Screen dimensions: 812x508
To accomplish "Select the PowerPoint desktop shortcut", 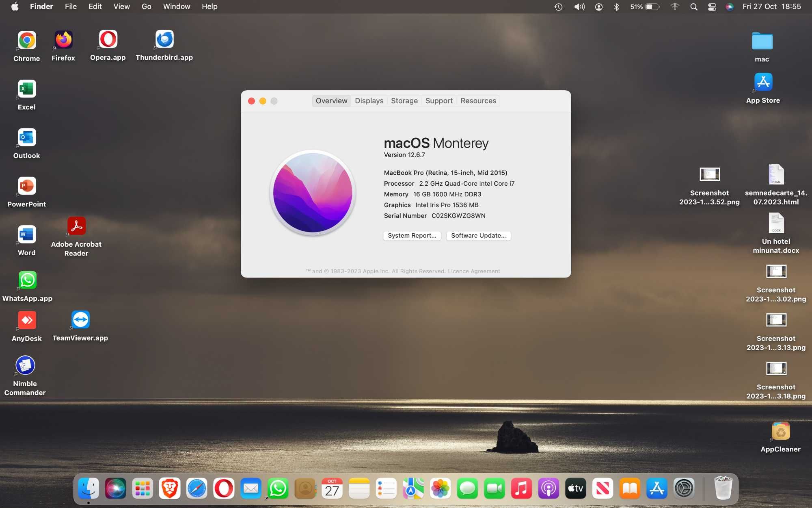I will [27, 186].
